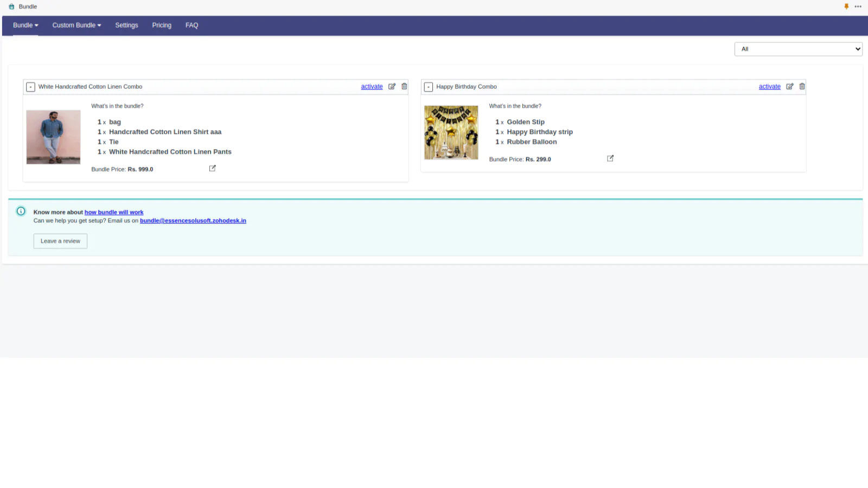Delete the Happy Birthday Combo bundle
The width and height of the screenshot is (868, 488).
(802, 86)
